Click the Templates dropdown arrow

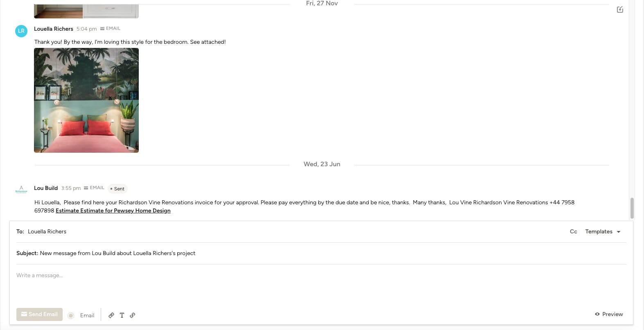tap(619, 232)
